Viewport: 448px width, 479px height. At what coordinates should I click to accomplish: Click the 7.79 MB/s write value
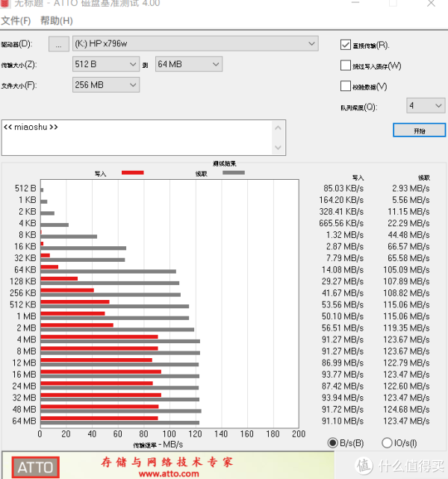pos(345,258)
